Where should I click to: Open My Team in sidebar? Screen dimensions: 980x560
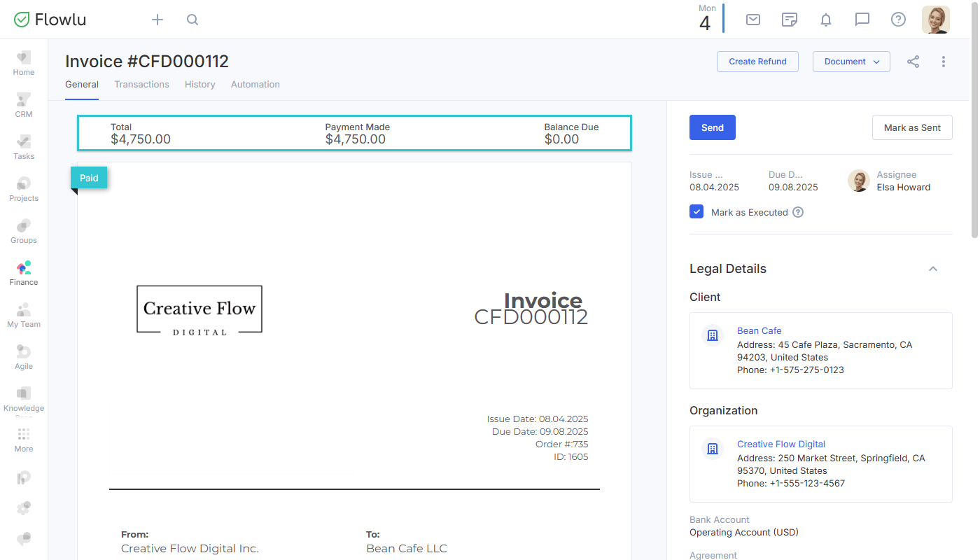(x=24, y=316)
